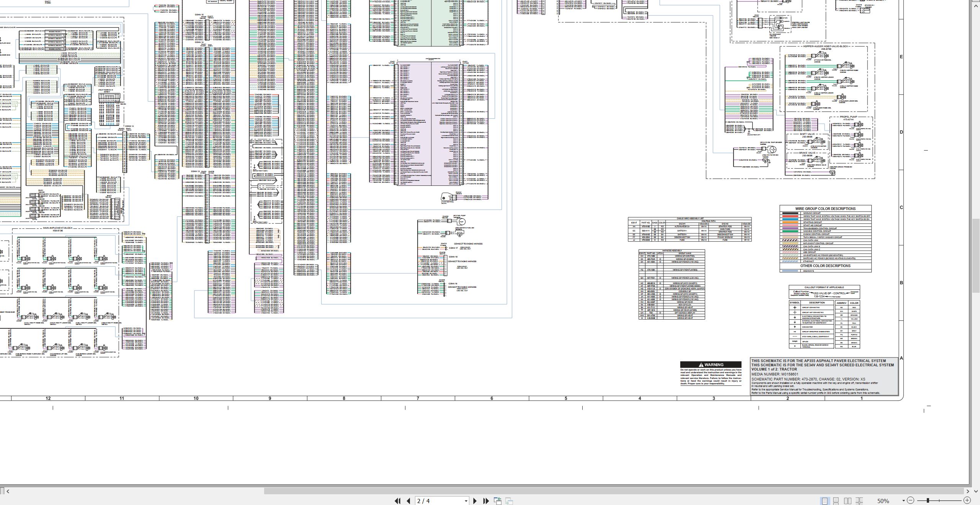The width and height of the screenshot is (980, 505).
Task: Click 'CONNECT TO ENGINE HARNESS' near CONN 17
Action: coord(468,244)
